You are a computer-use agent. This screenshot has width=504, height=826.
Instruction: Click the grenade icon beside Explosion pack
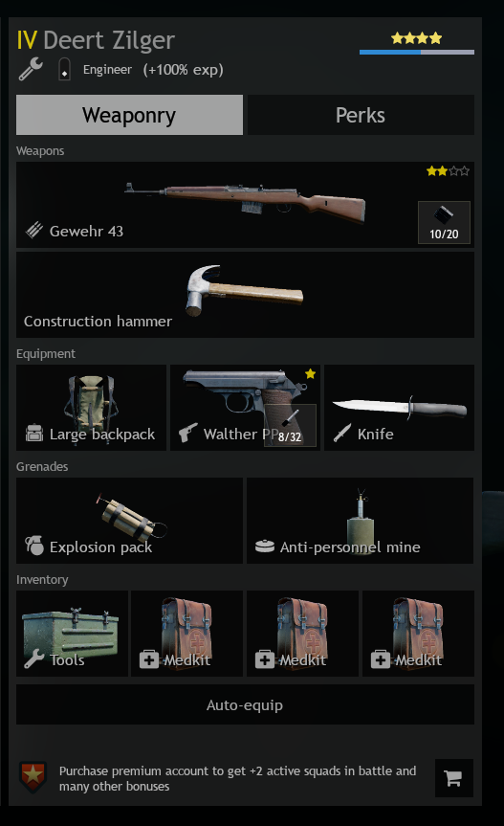[34, 546]
